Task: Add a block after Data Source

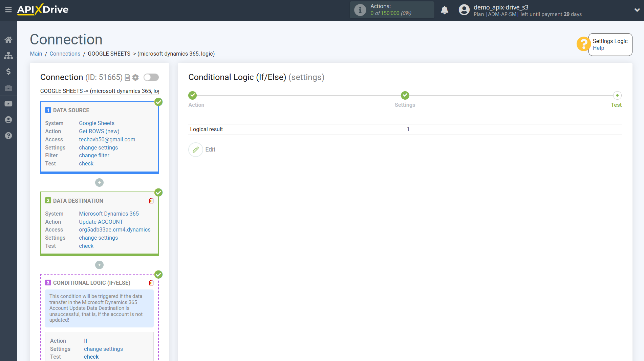Action: click(99, 183)
